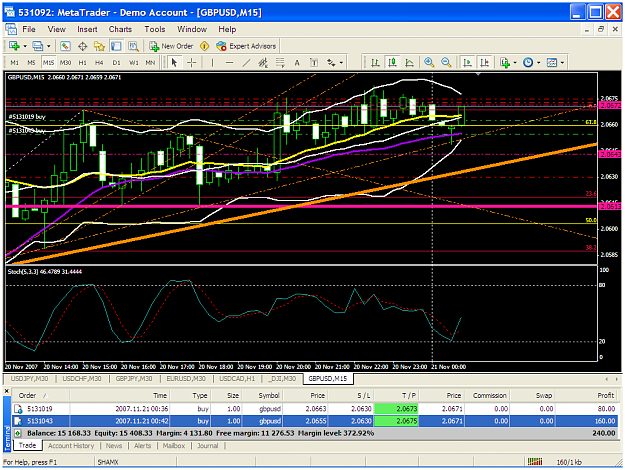625x470 pixels.
Task: Switch chart to MN timeframe
Action: click(x=150, y=63)
